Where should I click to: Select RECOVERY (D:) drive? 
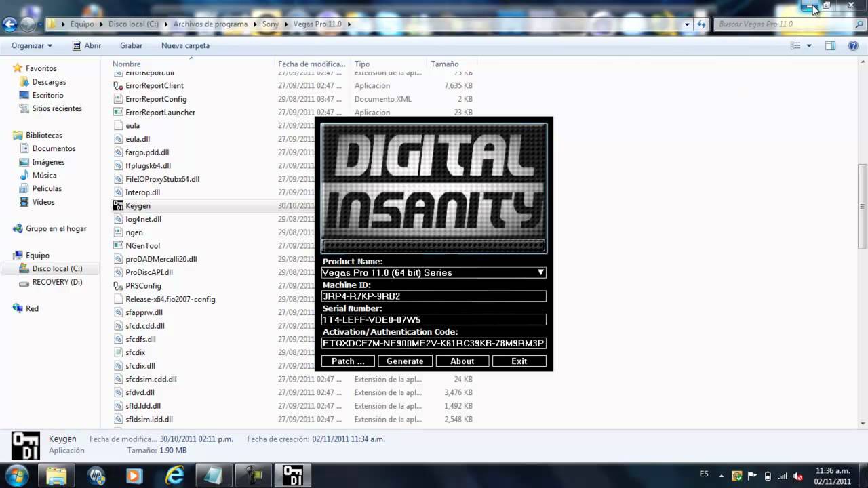57,282
